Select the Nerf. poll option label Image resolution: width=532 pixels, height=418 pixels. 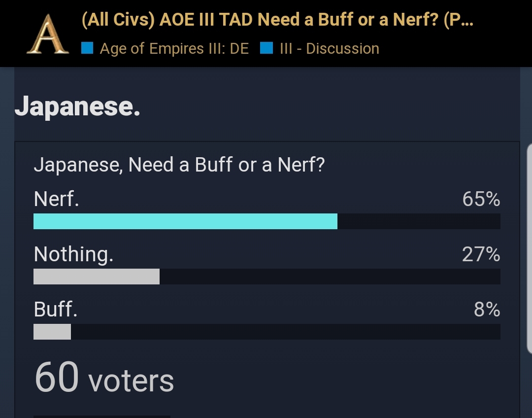[x=56, y=199]
